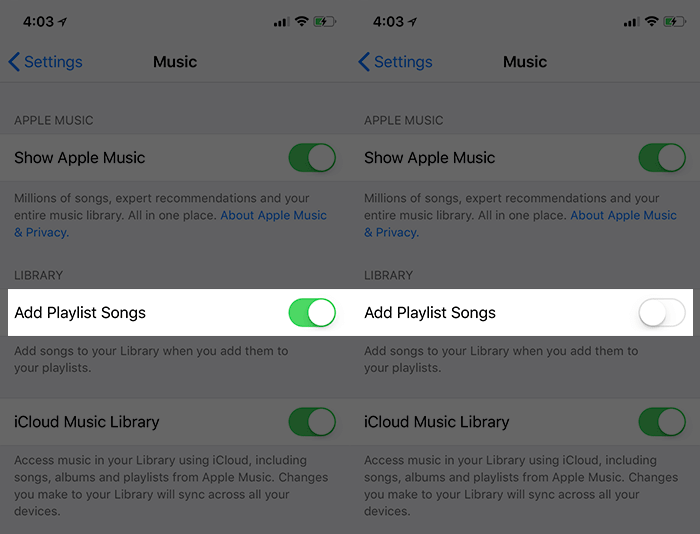Viewport: 700px width, 534px height.
Task: Toggle iCloud Music Library on left screen
Action: click(312, 421)
